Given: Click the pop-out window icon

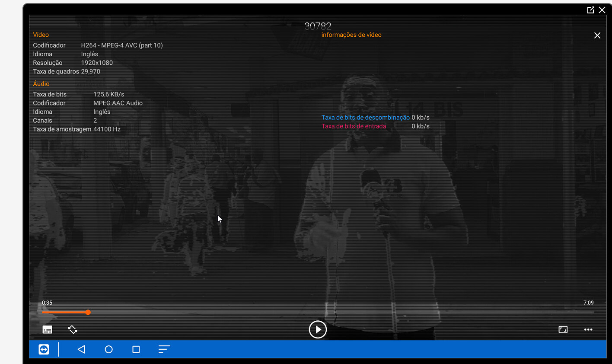Looking at the screenshot, I should pyautogui.click(x=590, y=10).
